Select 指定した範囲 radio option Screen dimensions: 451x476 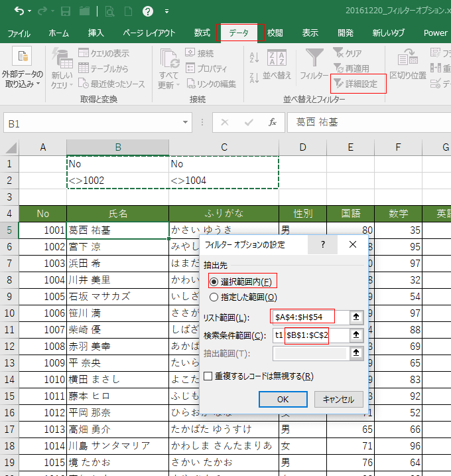214,297
